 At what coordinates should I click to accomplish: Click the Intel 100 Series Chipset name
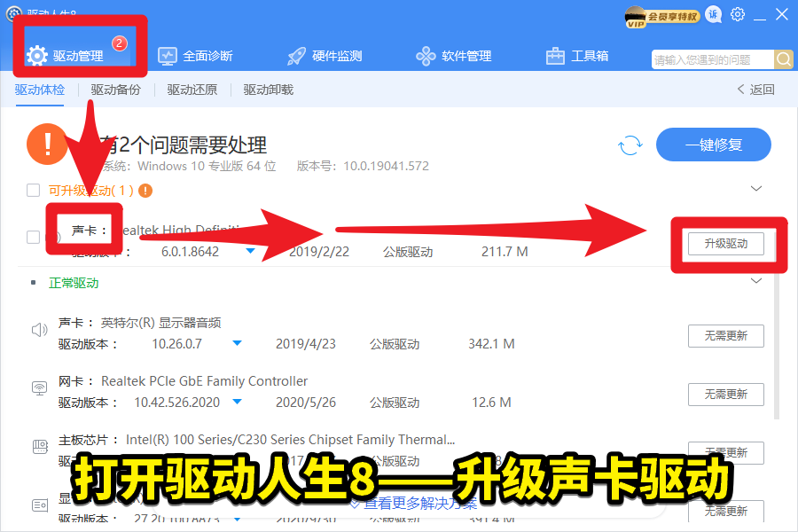pos(290,440)
